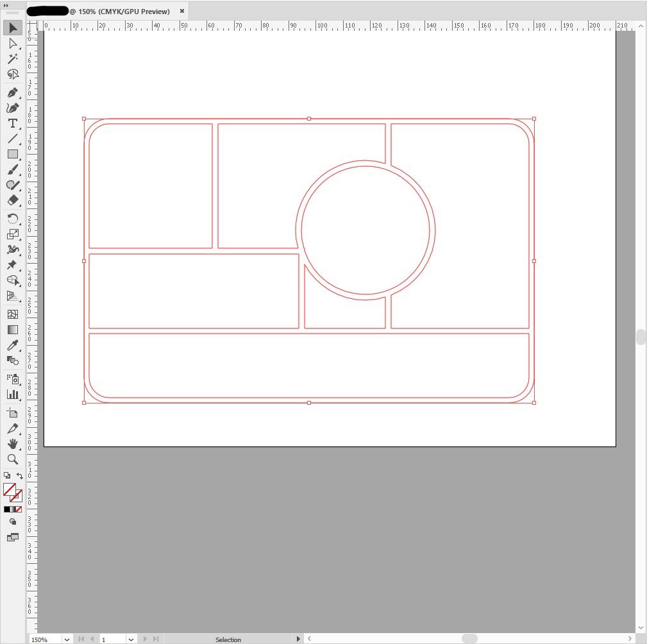Click the circle shape in artwork

365,230
